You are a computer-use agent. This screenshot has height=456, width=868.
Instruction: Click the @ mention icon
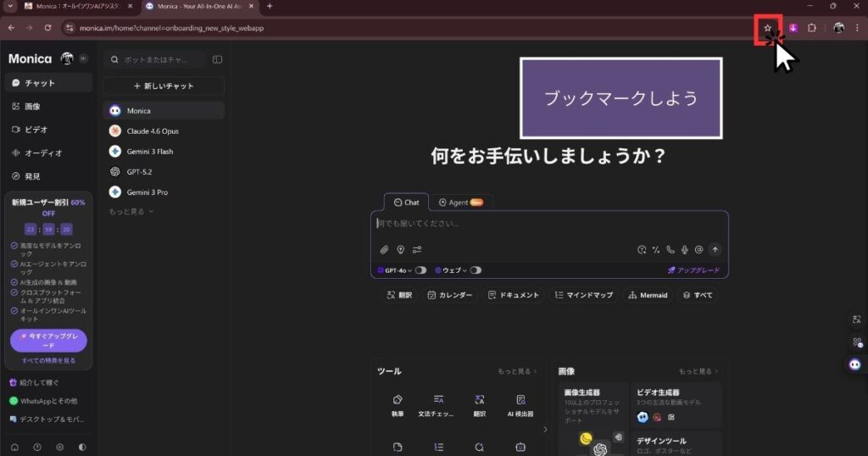pos(698,250)
